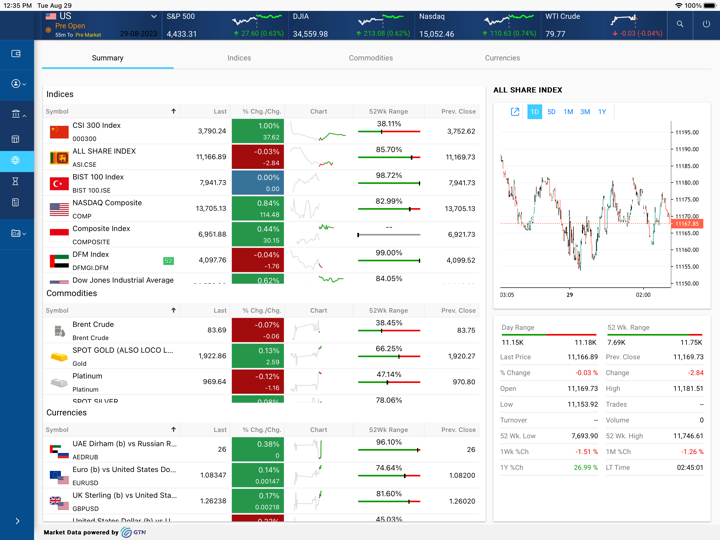The width and height of the screenshot is (720, 540).
Task: Open the document report icon in sidebar
Action: (16, 203)
